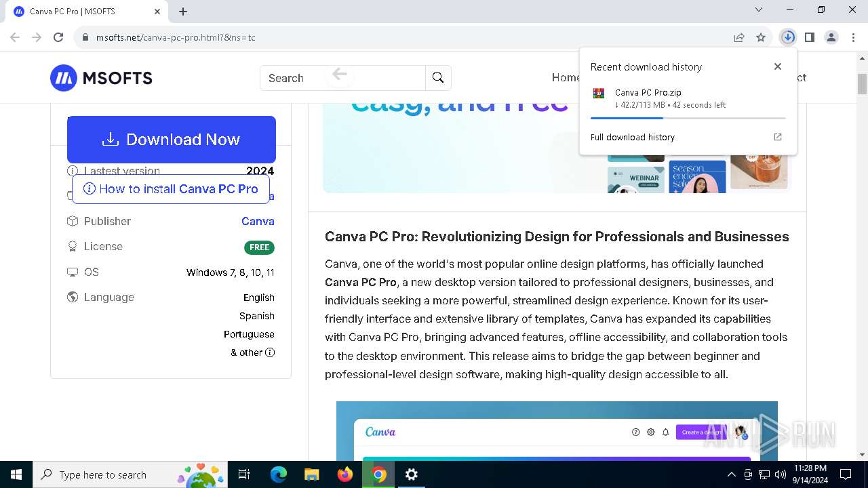Open the Home menu item

(x=566, y=77)
